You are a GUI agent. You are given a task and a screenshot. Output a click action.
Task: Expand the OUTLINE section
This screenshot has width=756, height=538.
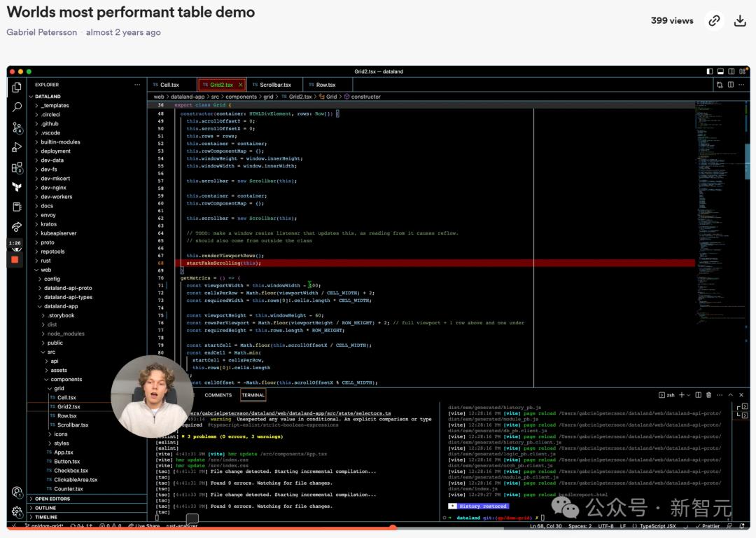(x=45, y=508)
